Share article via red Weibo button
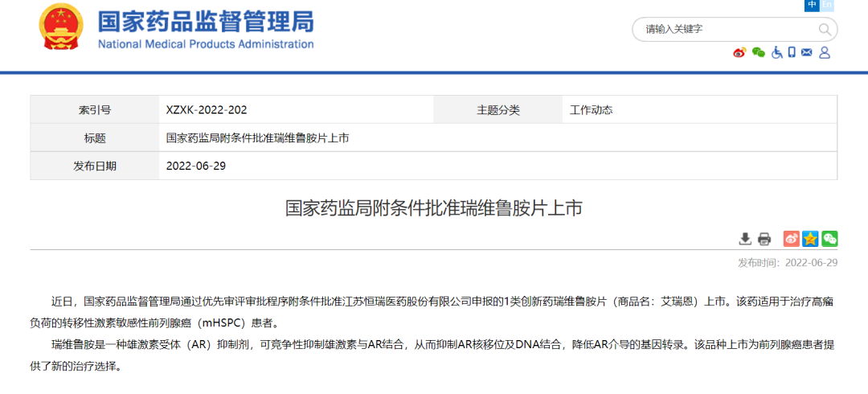The width and height of the screenshot is (868, 394). (792, 239)
